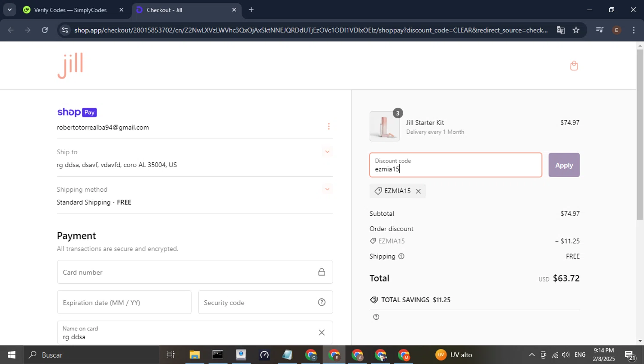View site information in address bar
The image size is (644, 364).
(x=65, y=30)
